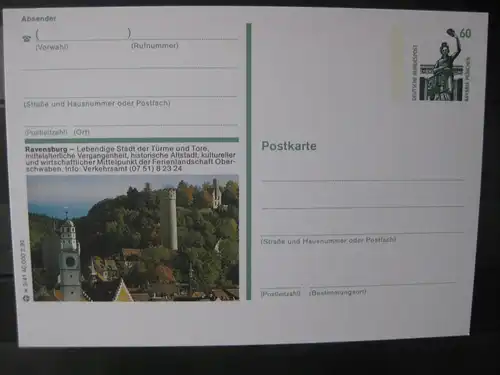Screen dimensions: 500x375
Task: Click the '(Rufnummer)' label
Action: 155,45
